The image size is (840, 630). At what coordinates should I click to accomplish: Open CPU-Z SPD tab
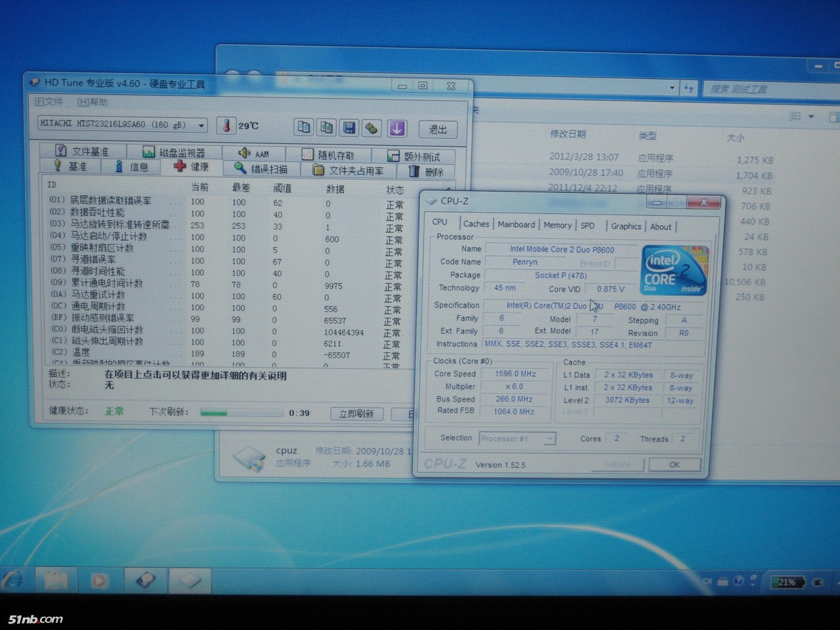(x=587, y=226)
